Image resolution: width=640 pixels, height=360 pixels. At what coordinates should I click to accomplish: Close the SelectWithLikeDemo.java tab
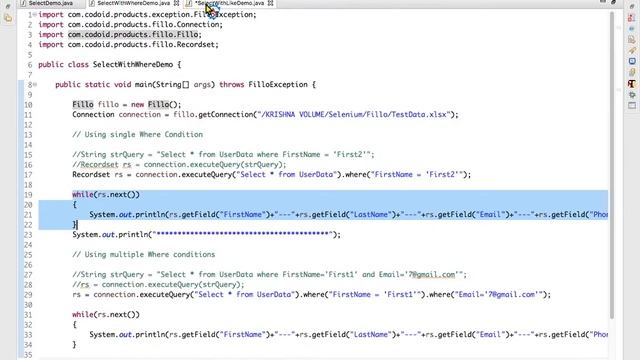point(270,3)
